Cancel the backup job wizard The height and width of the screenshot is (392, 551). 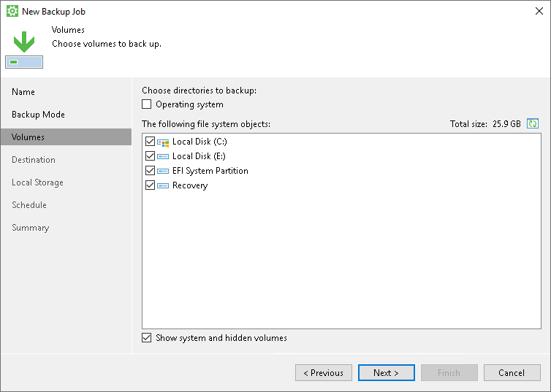click(x=512, y=373)
